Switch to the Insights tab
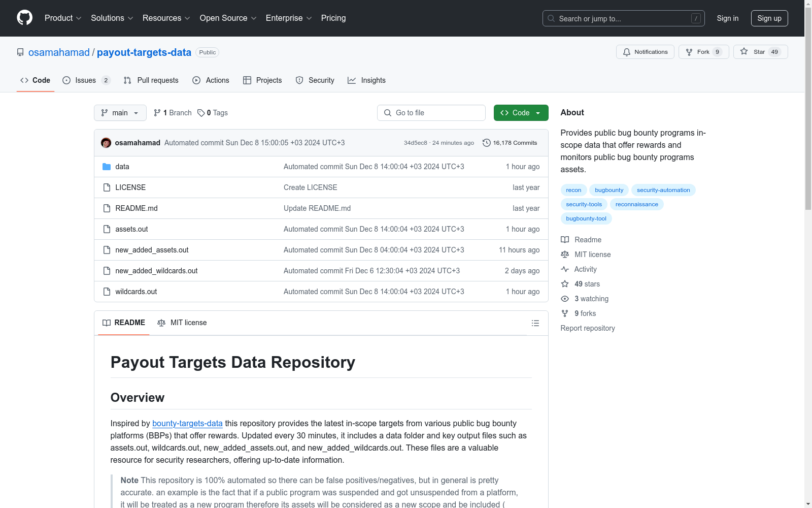The image size is (812, 508). coord(367,80)
